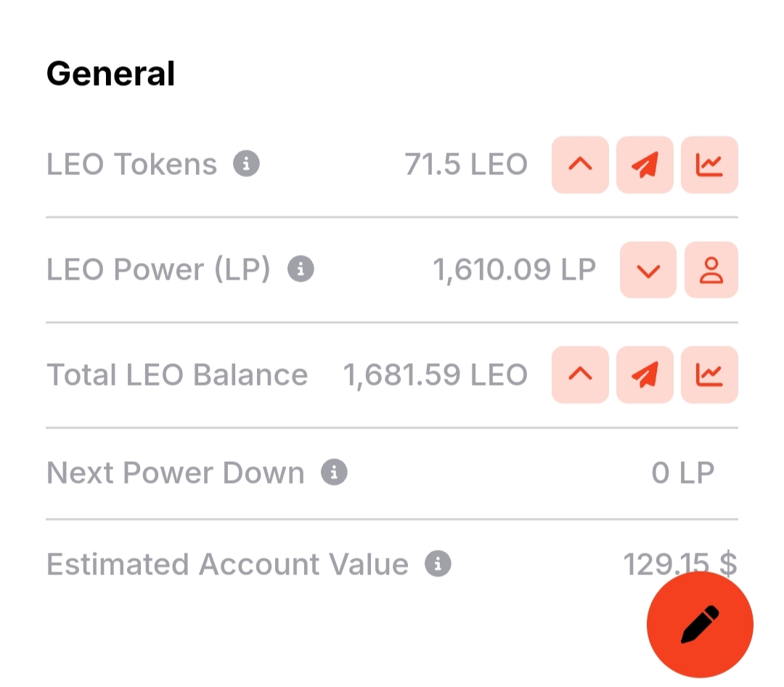Click the 0 LP Next Power Down value
Image resolution: width=784 pixels, height=687 pixels.
682,473
